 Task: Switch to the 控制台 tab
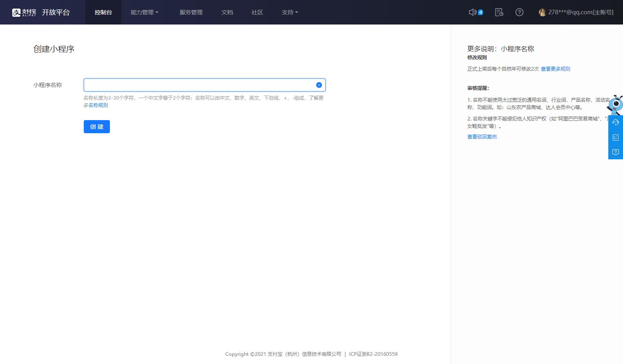pyautogui.click(x=103, y=12)
